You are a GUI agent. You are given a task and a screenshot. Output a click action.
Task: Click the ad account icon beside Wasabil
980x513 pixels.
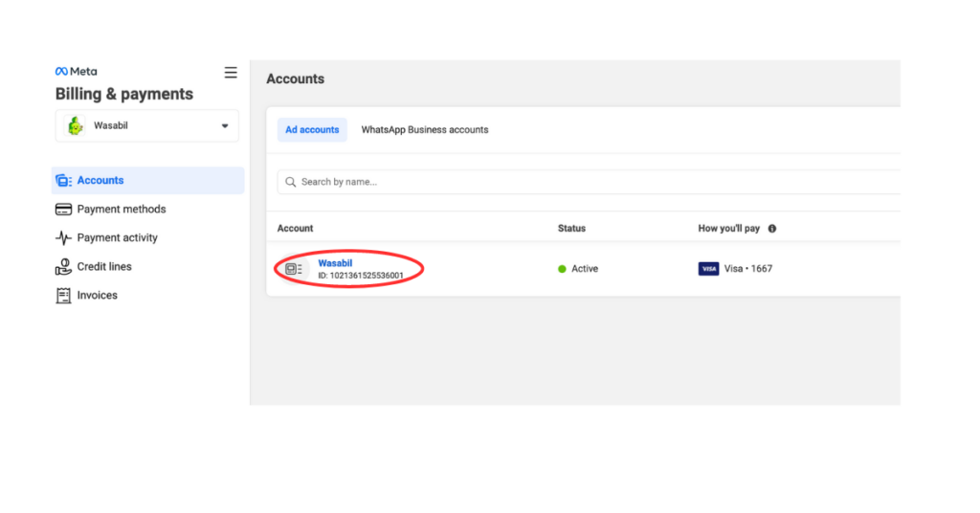[x=294, y=269]
